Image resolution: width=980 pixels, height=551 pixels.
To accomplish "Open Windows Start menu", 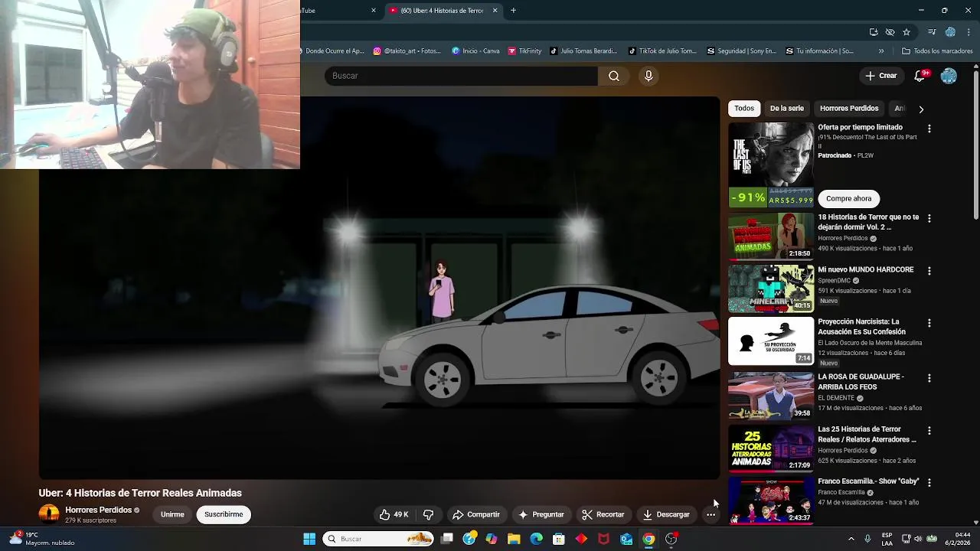I will coord(309,539).
